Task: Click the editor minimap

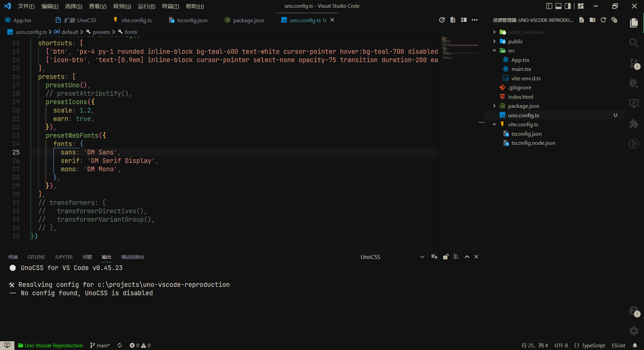Action: tap(460, 49)
